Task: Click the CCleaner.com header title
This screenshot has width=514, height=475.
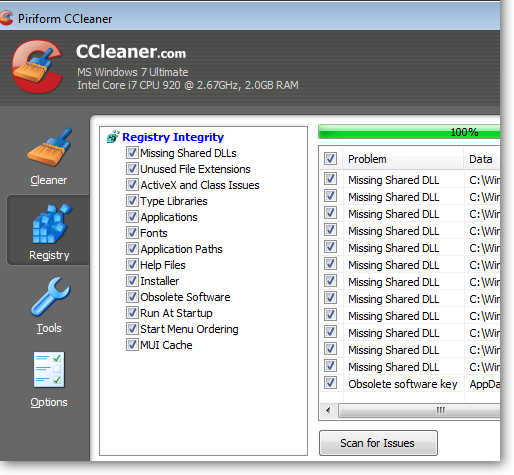Action: tap(131, 52)
